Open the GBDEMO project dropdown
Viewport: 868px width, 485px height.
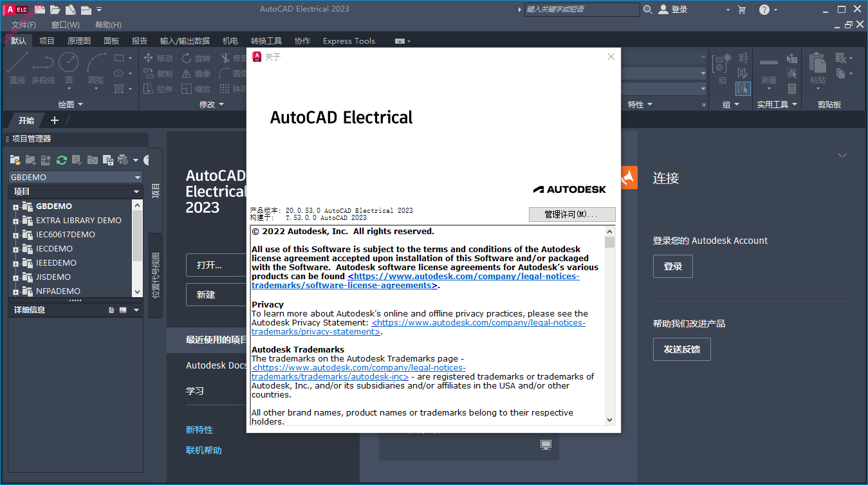(x=76, y=177)
